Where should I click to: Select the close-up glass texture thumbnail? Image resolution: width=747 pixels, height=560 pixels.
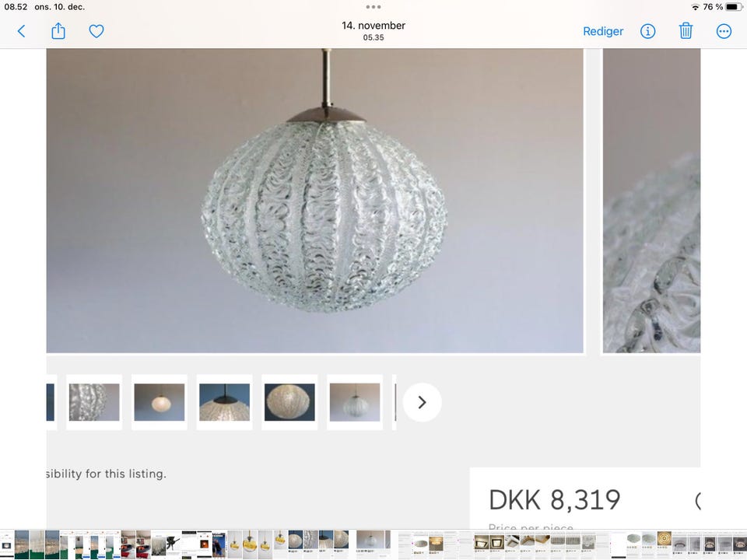coord(94,402)
